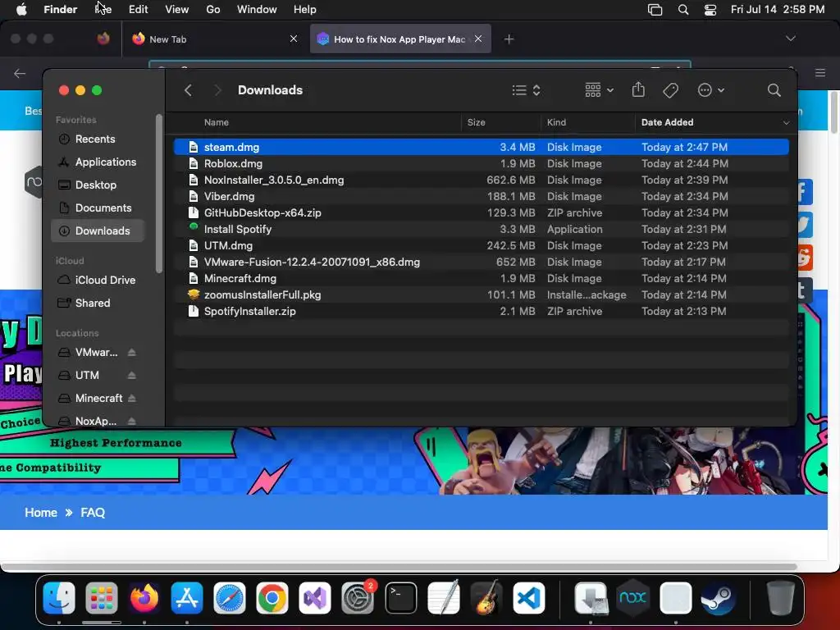Launch Visual Studio Code from the Dock

coord(529,598)
